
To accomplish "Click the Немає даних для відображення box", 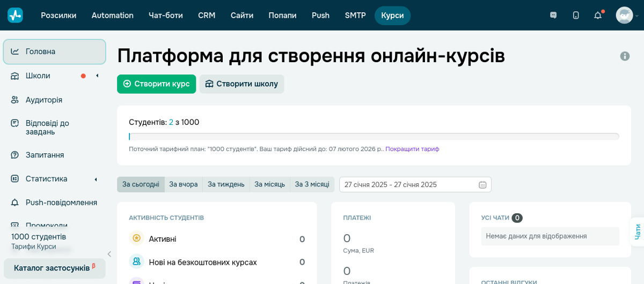I will [550, 236].
